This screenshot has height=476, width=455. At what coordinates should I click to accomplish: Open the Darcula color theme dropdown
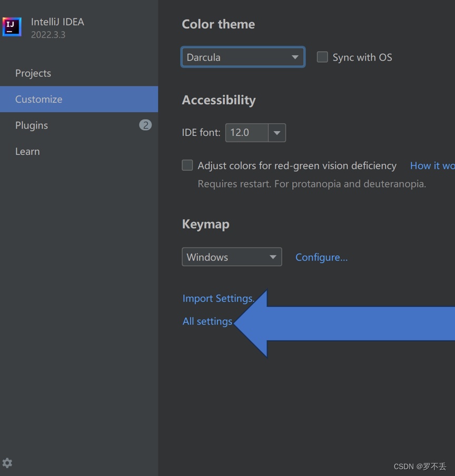(243, 57)
